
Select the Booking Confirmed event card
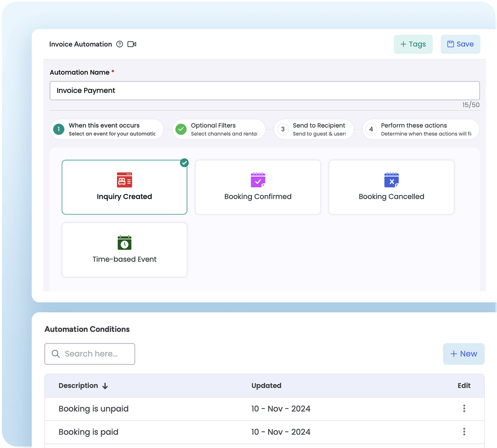tap(258, 187)
